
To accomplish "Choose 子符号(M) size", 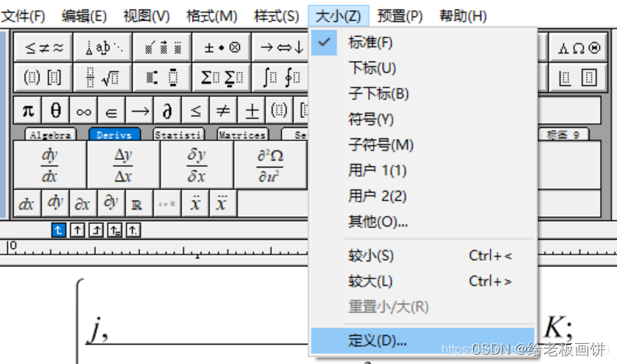I will point(423,144).
